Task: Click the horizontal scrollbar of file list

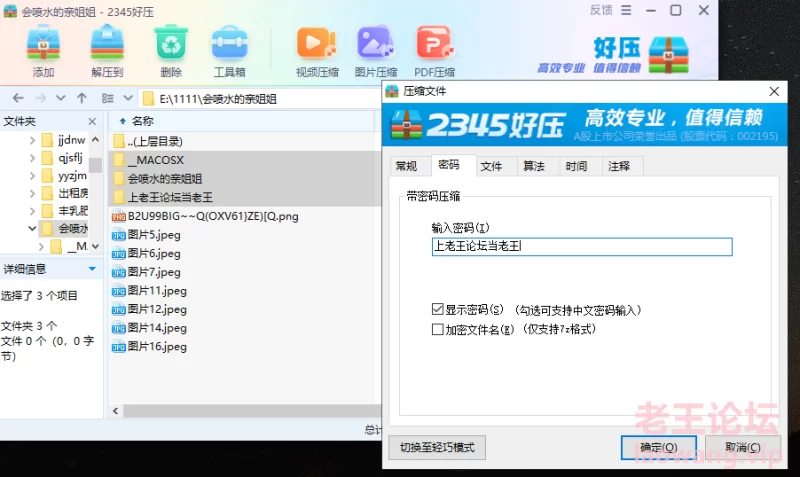Action: point(252,411)
